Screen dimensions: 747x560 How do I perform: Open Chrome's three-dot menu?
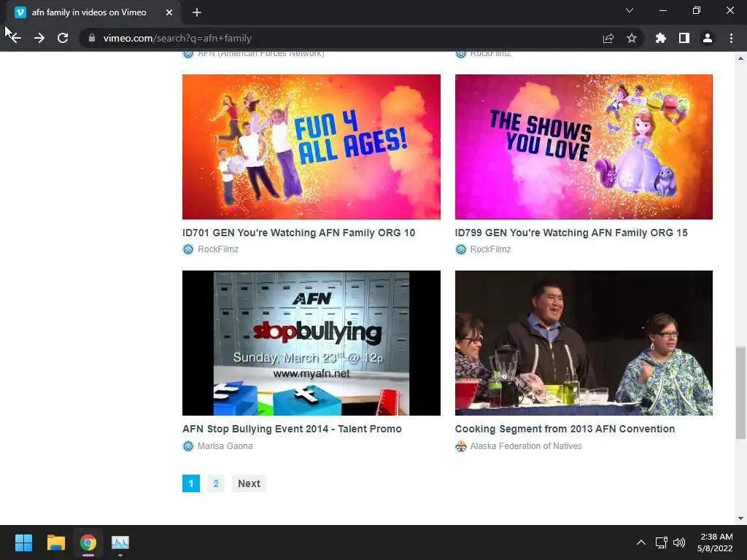pos(731,38)
